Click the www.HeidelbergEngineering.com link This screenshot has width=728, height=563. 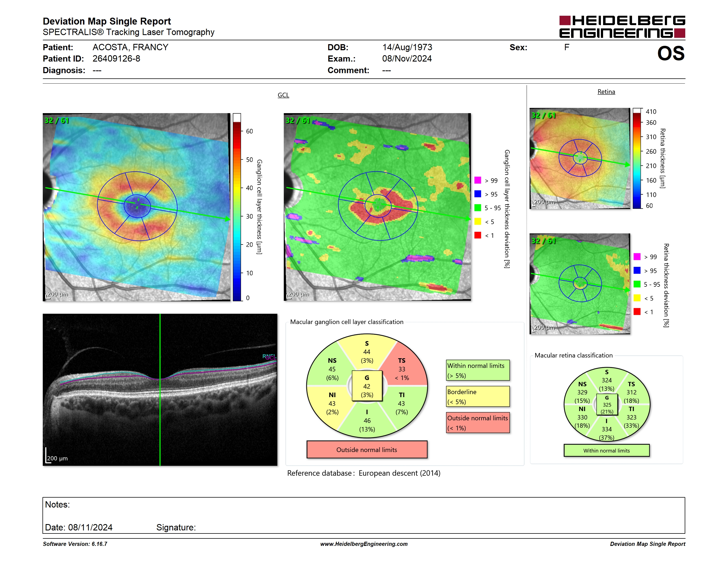click(364, 544)
